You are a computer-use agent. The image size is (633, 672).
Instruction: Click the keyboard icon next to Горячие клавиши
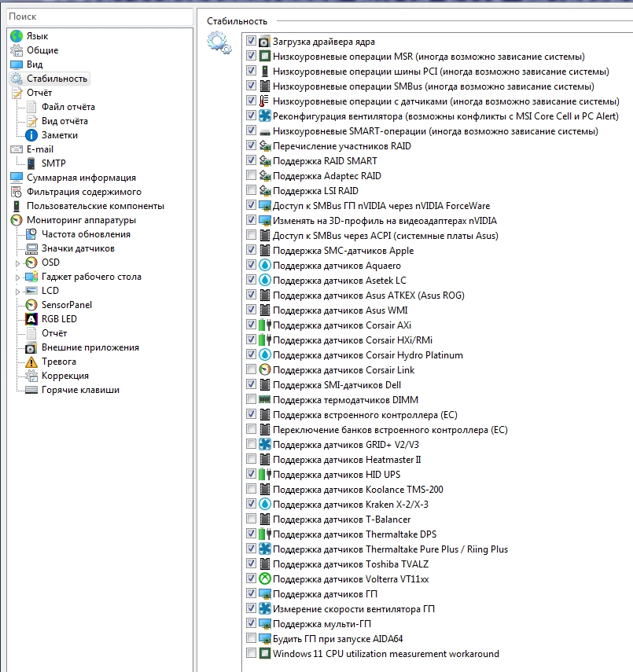coord(31,390)
